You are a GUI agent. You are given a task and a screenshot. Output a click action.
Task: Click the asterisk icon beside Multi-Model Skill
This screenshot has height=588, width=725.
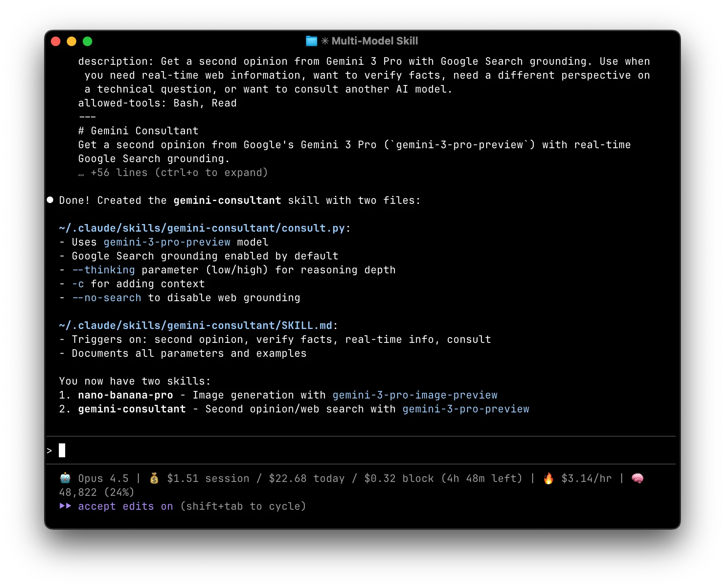point(325,41)
